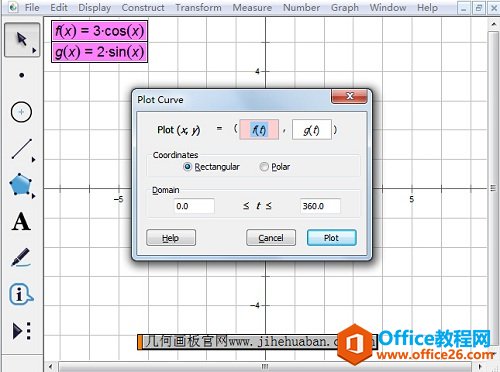Click axis label 4 on the y-axis

257,71
